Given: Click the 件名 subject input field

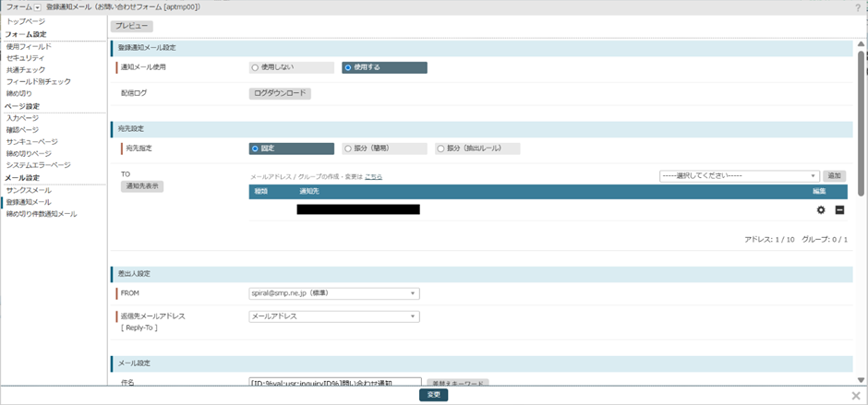Looking at the screenshot, I should pyautogui.click(x=335, y=383).
